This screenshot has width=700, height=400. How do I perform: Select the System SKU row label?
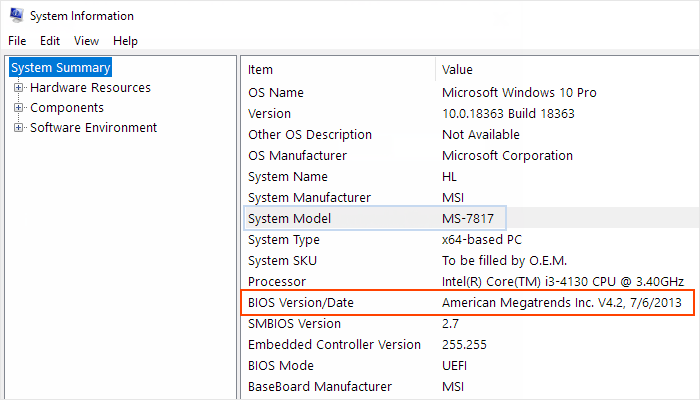pos(282,260)
